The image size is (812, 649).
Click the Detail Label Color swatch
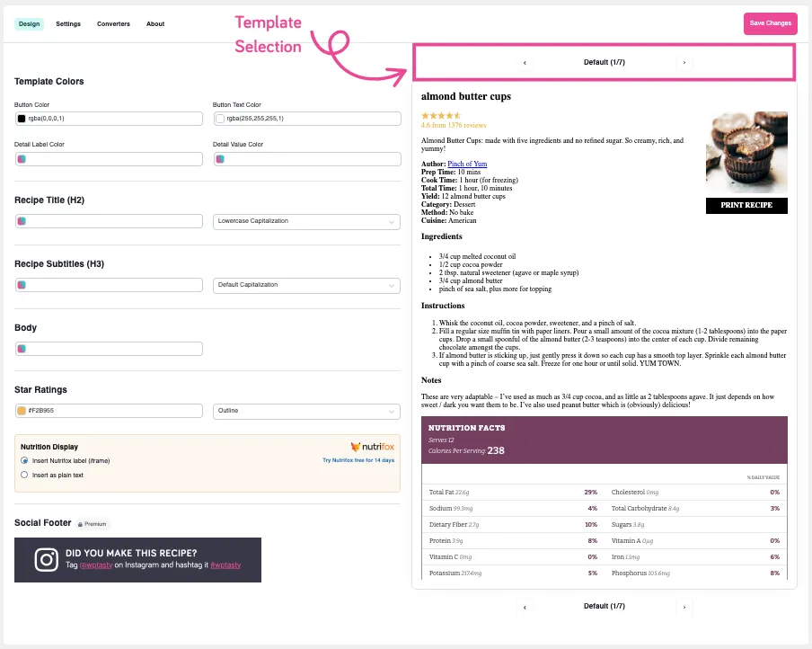point(22,159)
